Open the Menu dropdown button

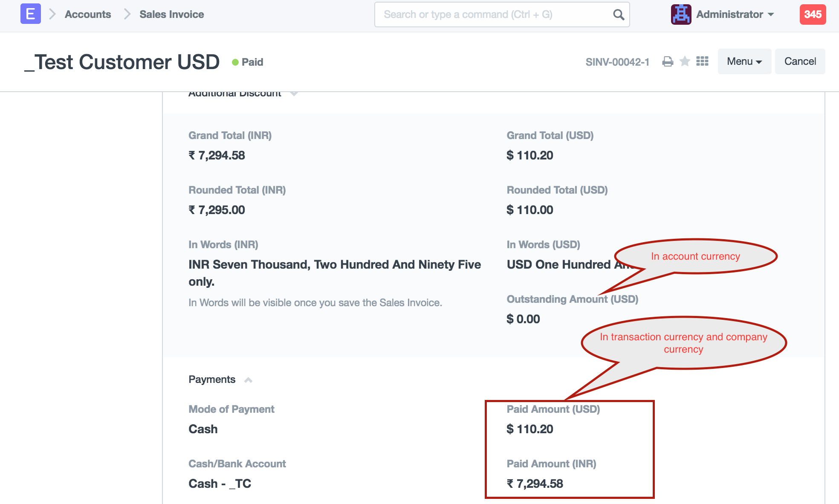coord(744,61)
